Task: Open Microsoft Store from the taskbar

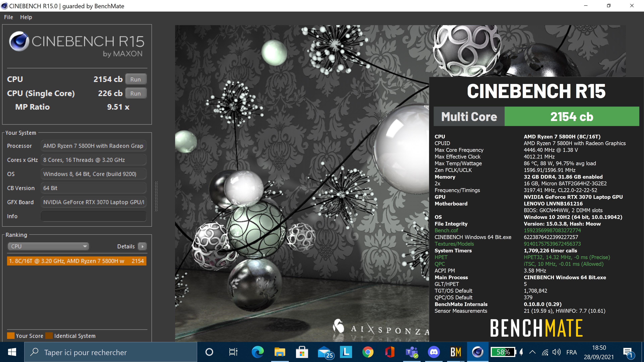Action: click(302, 352)
